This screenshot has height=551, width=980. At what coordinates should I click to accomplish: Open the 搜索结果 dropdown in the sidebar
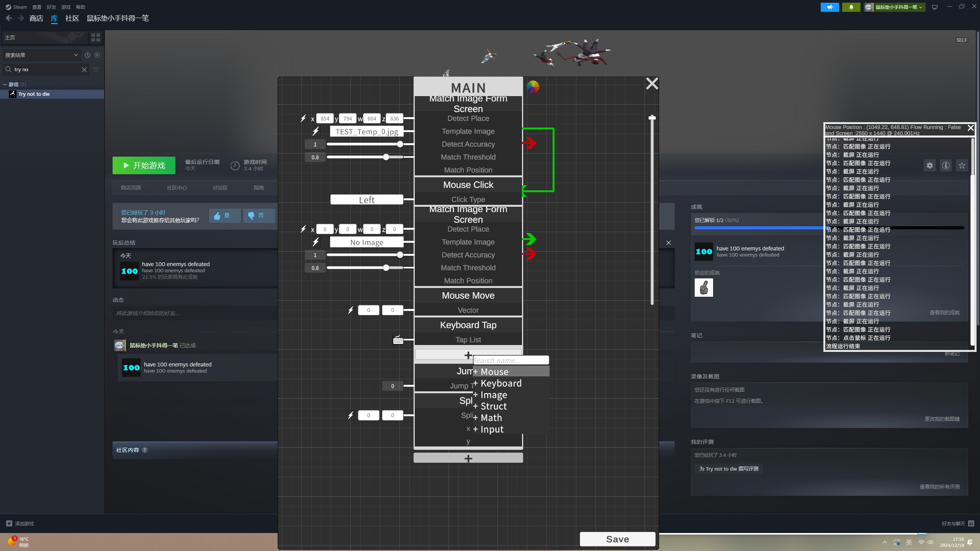coord(75,55)
